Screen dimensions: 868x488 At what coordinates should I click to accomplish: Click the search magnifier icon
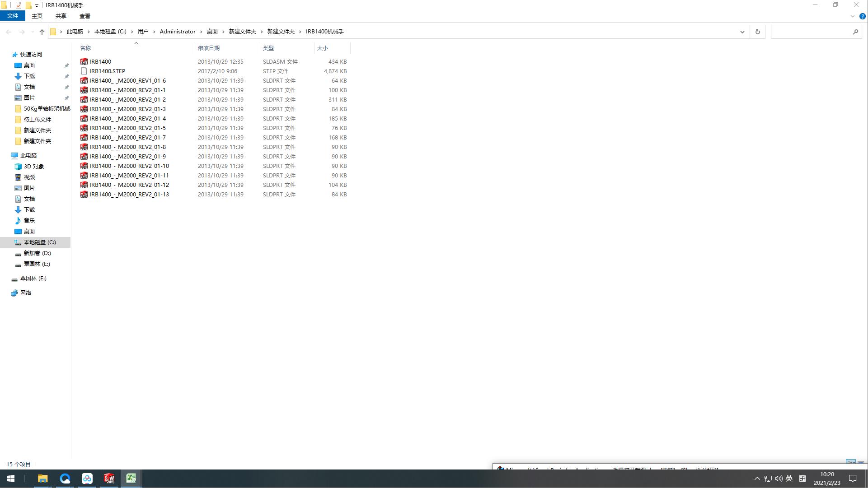pyautogui.click(x=855, y=32)
